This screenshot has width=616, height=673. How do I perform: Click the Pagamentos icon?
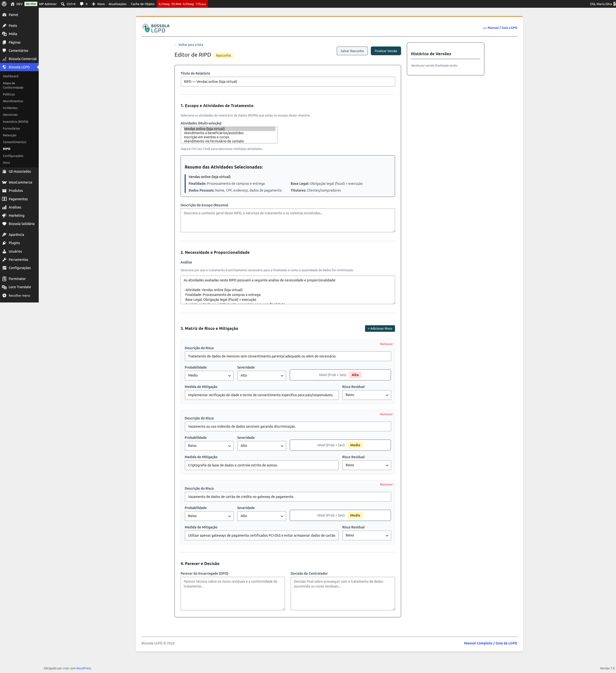4,199
